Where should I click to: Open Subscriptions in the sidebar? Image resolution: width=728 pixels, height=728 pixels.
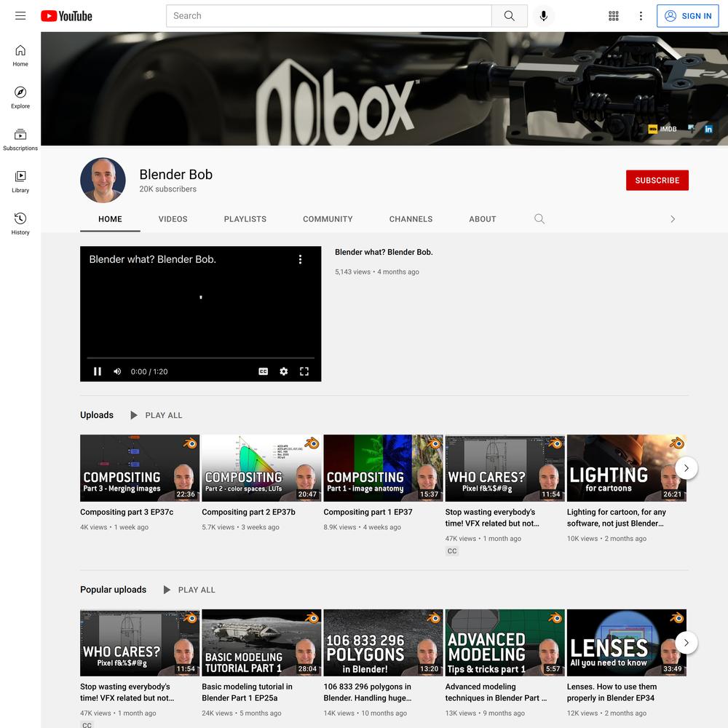[20, 140]
